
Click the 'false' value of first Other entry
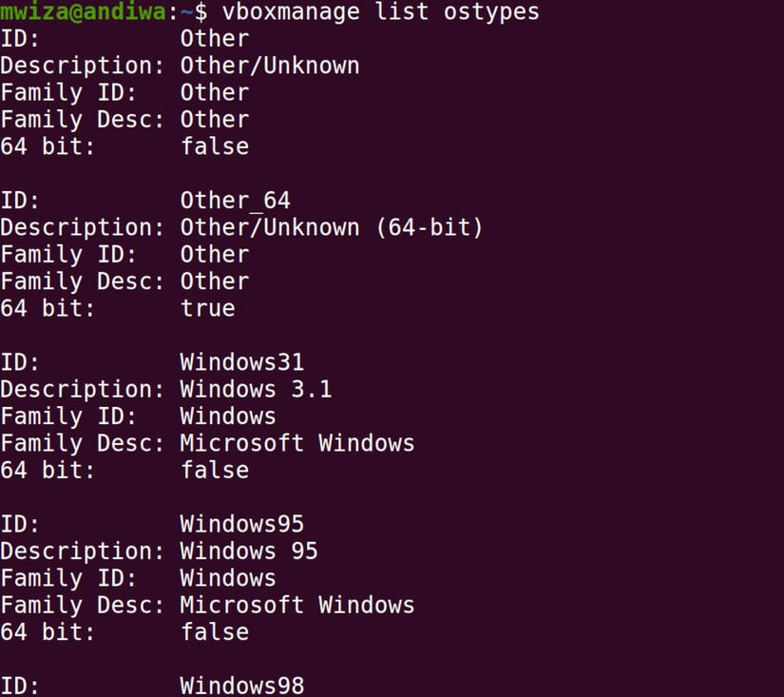coord(215,146)
